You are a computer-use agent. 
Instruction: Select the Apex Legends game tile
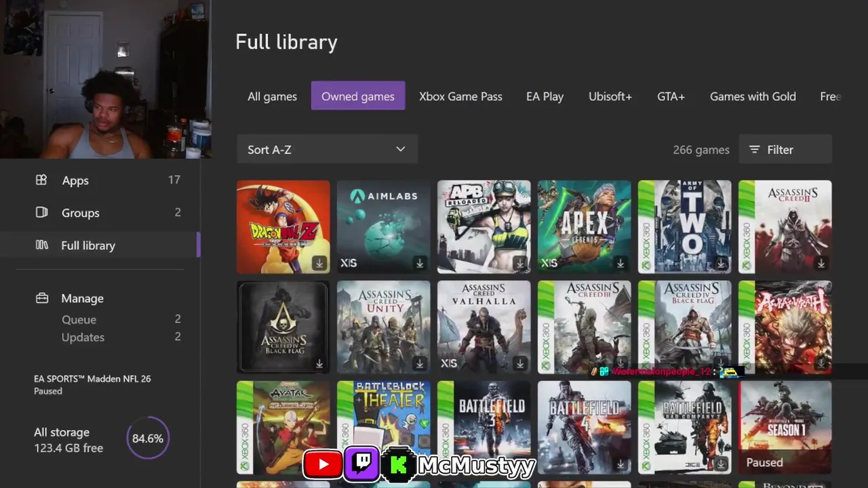click(x=584, y=226)
